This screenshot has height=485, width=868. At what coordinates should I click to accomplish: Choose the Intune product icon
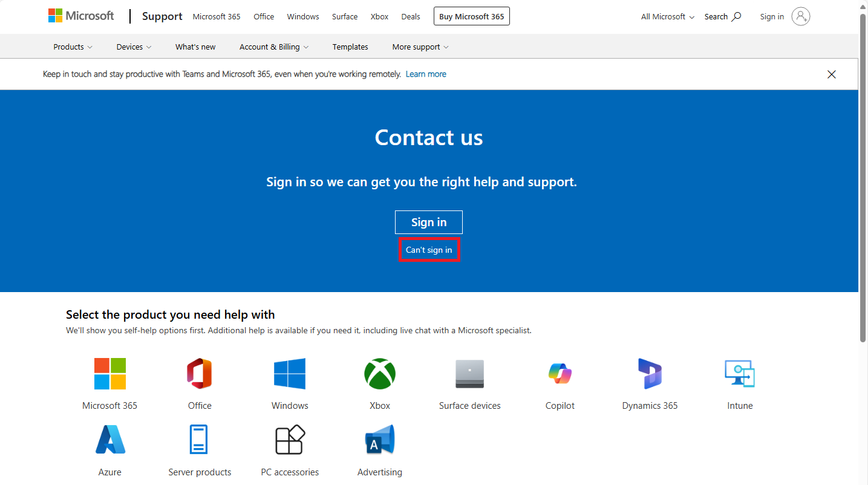tap(740, 374)
